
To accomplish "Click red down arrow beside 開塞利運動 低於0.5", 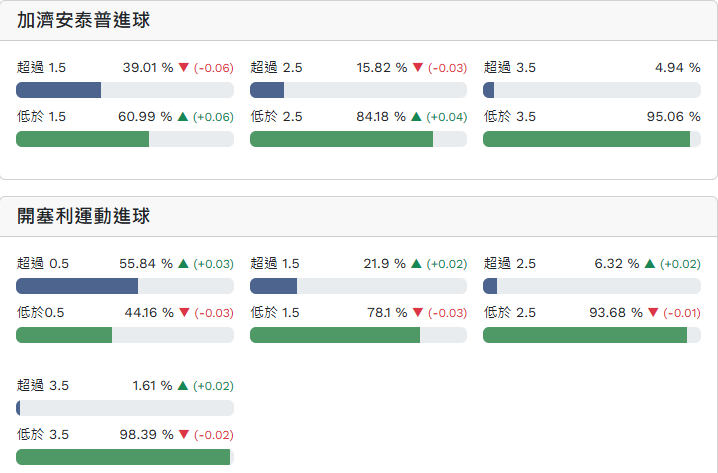I will [x=183, y=313].
